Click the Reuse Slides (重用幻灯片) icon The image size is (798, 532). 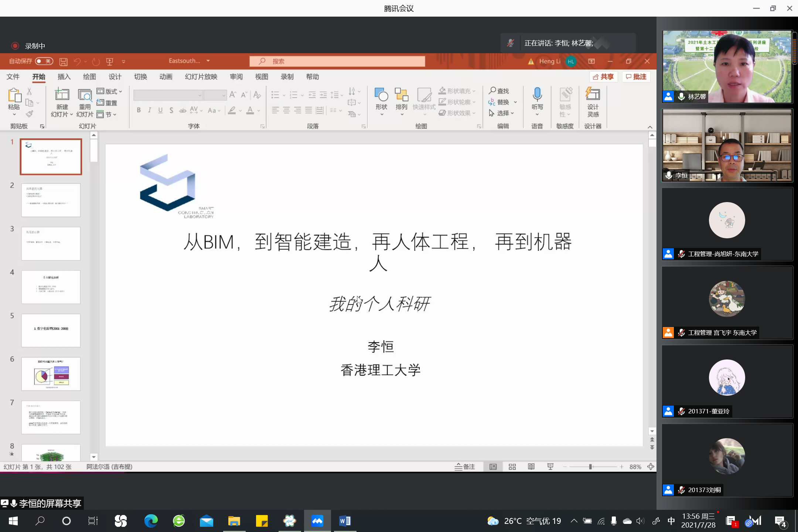[85, 95]
